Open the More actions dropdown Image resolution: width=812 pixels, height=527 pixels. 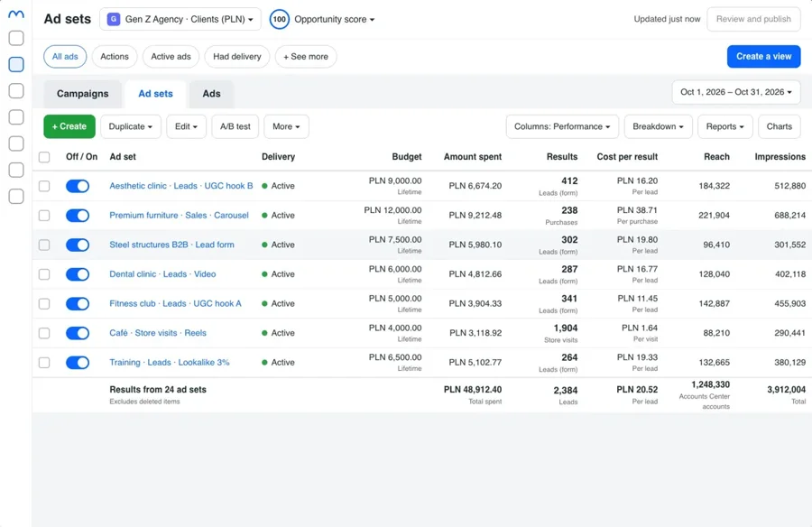tap(286, 126)
